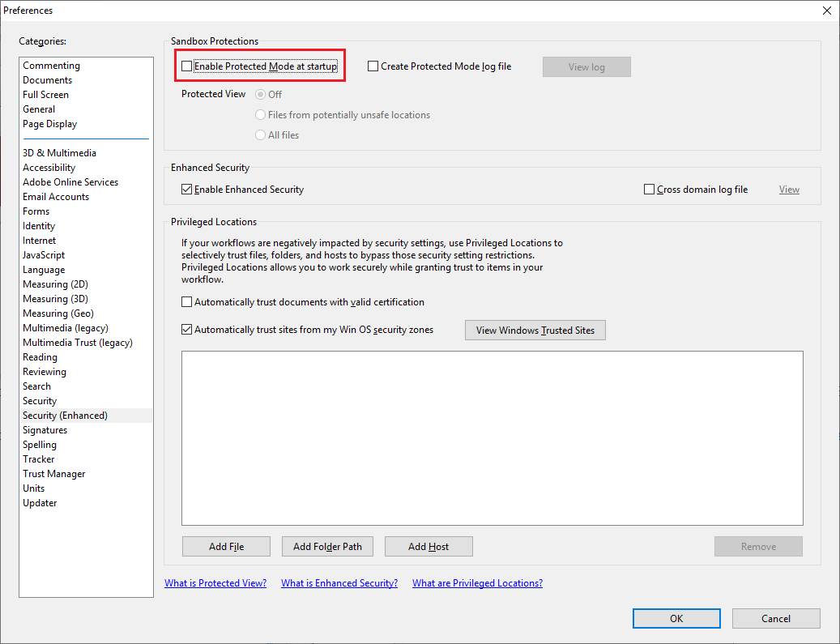Open What is Enhanced Security link

(x=339, y=583)
